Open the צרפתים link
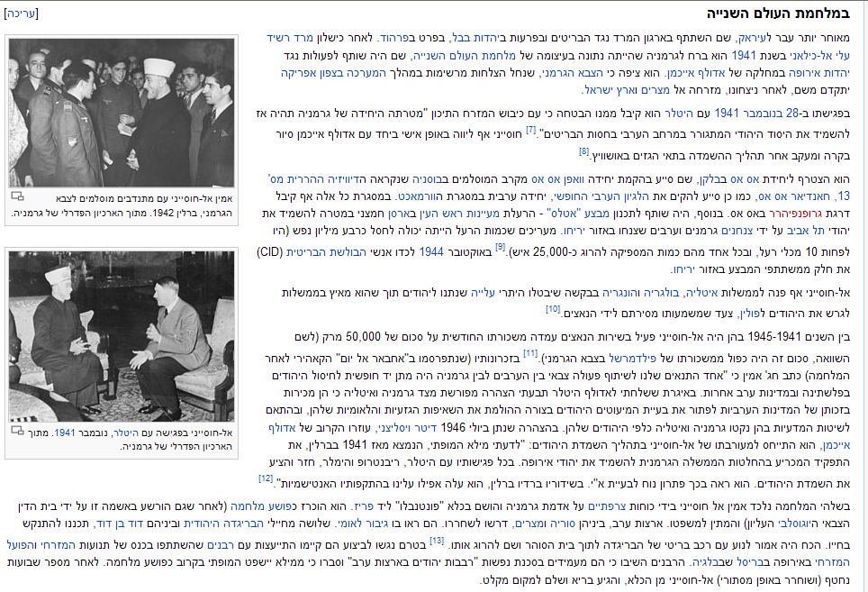868x592 pixels. 607,506
